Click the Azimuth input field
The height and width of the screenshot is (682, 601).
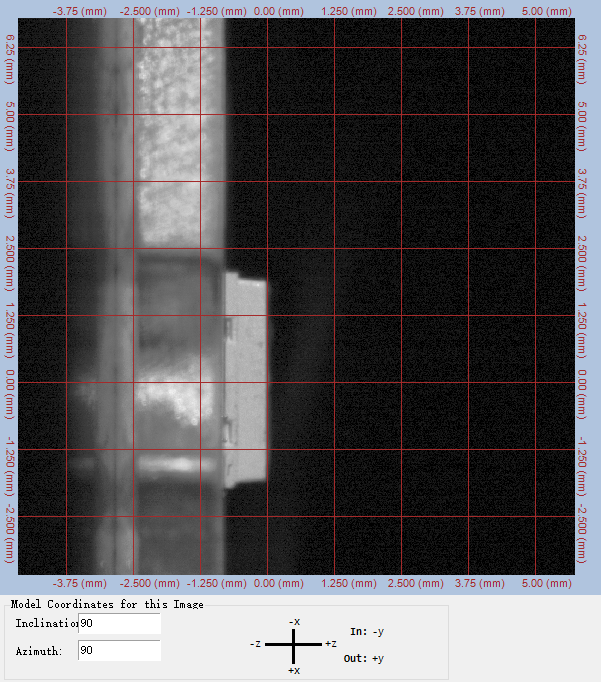coord(118,651)
